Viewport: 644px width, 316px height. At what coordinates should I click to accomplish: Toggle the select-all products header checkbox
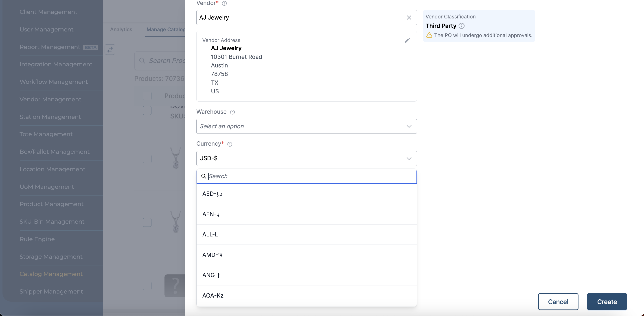click(147, 96)
